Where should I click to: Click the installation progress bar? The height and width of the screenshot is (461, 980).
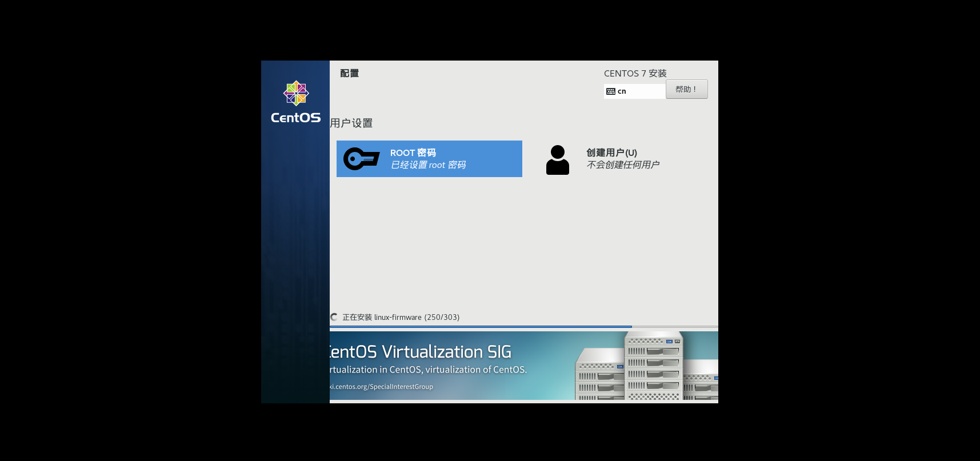pyautogui.click(x=523, y=327)
